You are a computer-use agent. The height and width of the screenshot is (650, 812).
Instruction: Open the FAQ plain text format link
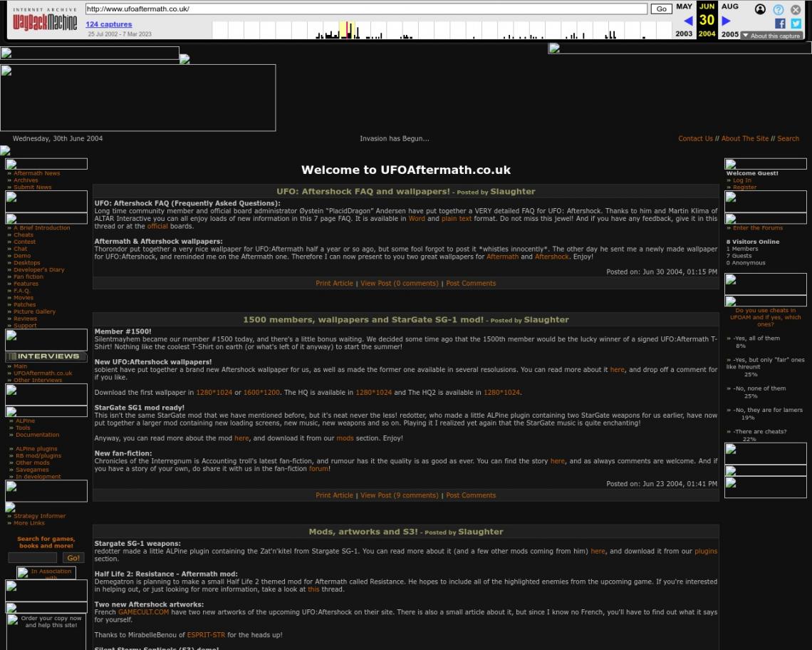click(457, 219)
